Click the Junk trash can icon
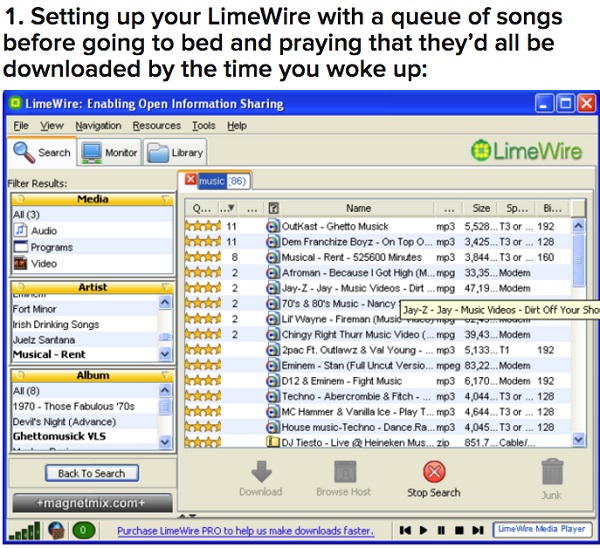The width and height of the screenshot is (600, 548). (x=553, y=473)
